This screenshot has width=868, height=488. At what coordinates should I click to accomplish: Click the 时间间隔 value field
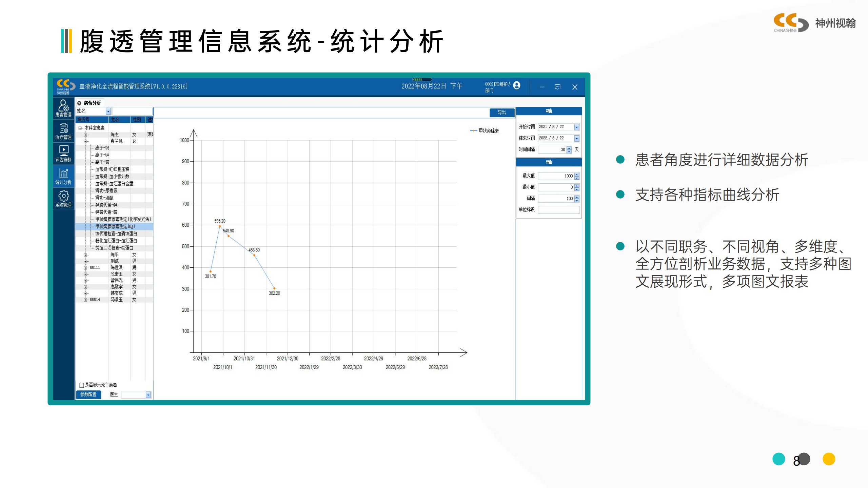click(552, 150)
